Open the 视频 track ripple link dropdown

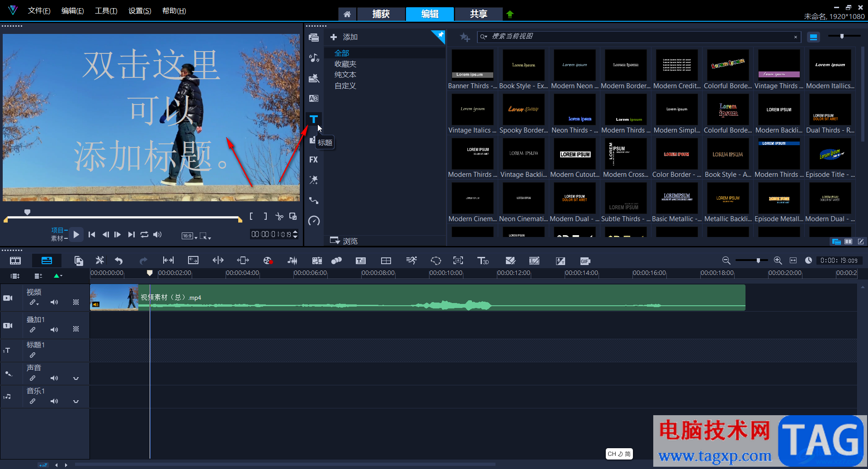[x=34, y=303]
